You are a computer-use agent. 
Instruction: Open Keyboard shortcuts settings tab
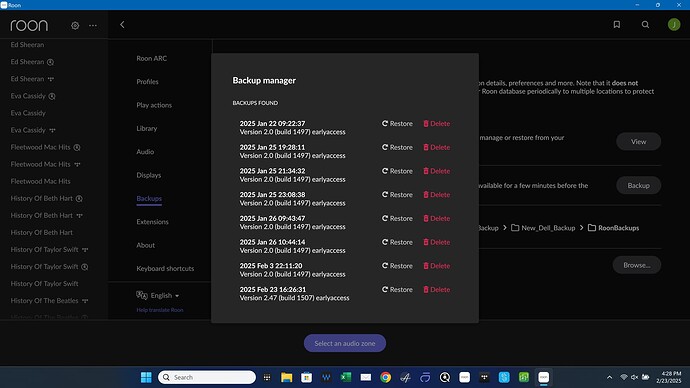(x=165, y=268)
